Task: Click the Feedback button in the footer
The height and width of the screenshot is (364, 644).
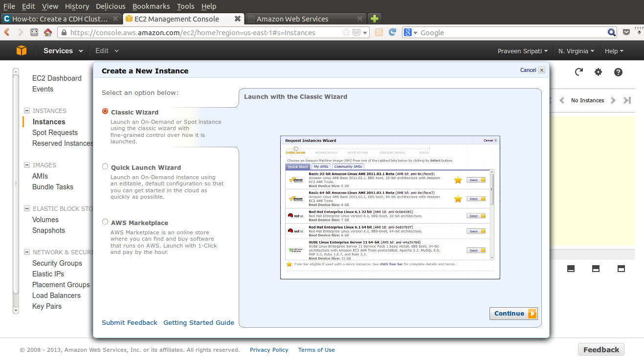Action: [601, 350]
